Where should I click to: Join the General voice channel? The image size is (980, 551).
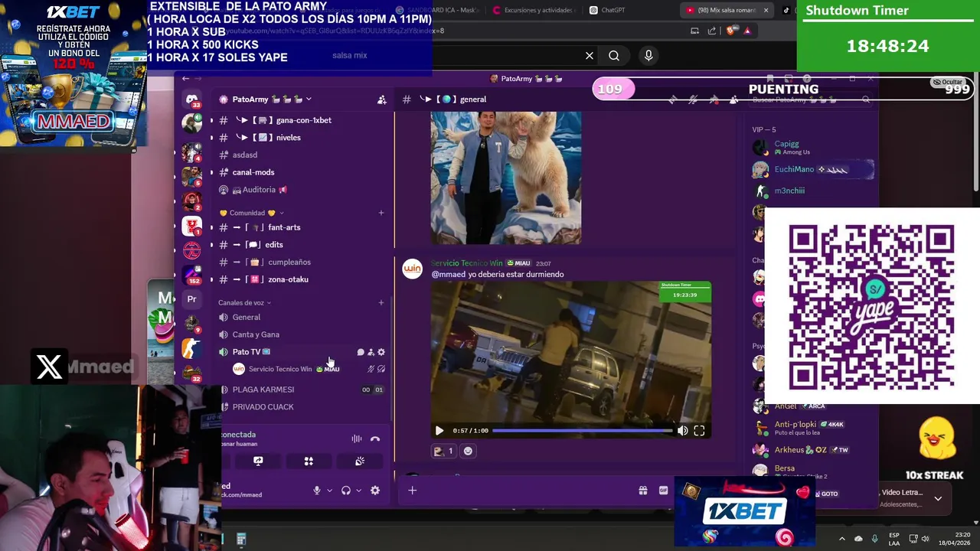tap(246, 317)
